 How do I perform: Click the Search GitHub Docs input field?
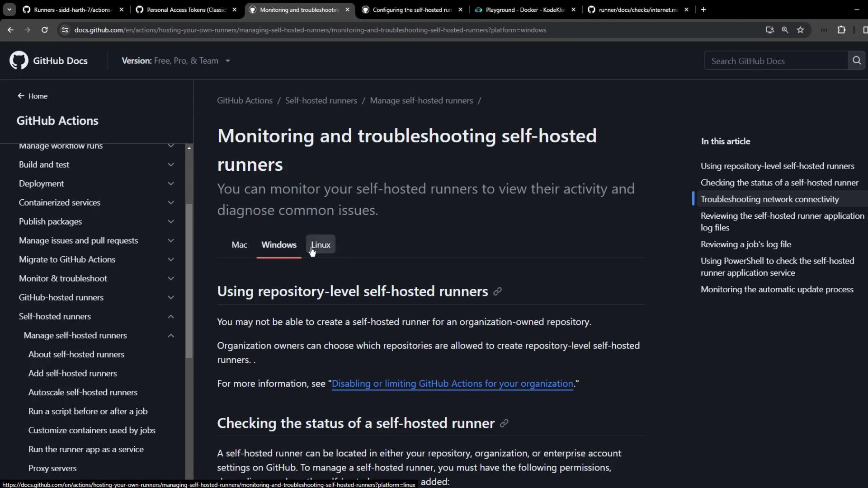pyautogui.click(x=775, y=61)
